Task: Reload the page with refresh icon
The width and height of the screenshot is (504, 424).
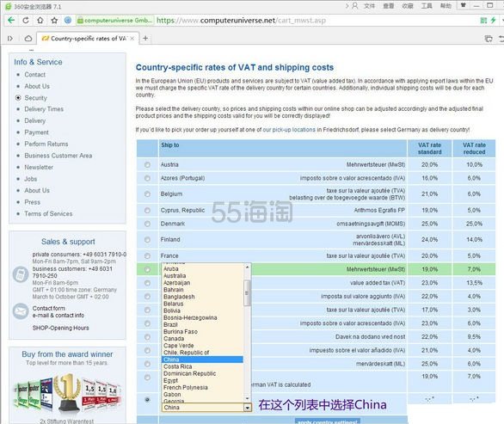Action: 26,21
